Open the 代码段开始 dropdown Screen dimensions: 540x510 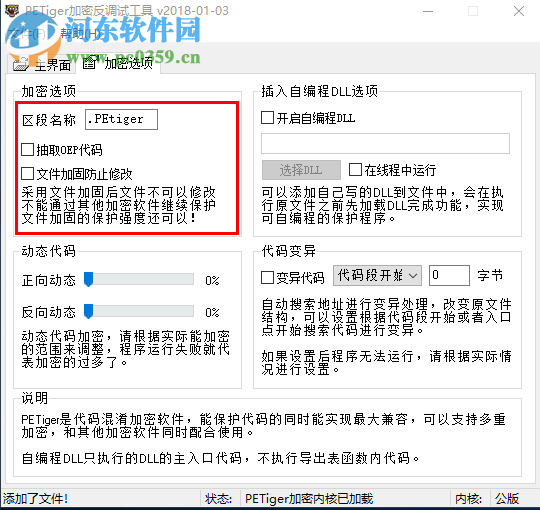pos(377,275)
